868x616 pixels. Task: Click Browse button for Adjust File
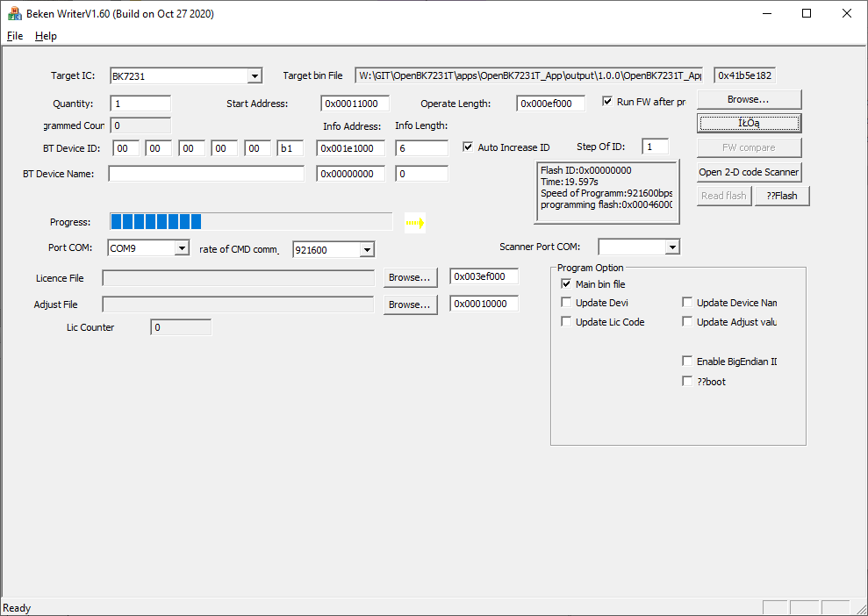[x=410, y=305]
